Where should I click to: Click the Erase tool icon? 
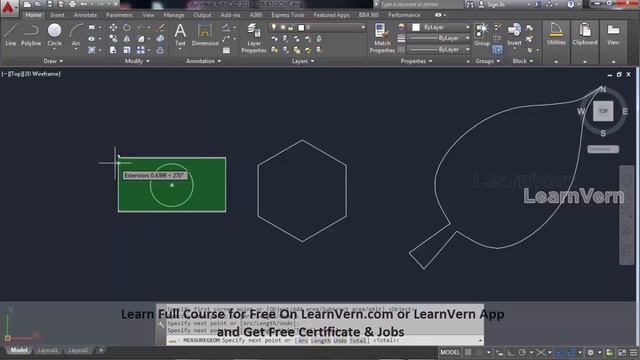pyautogui.click(x=161, y=27)
